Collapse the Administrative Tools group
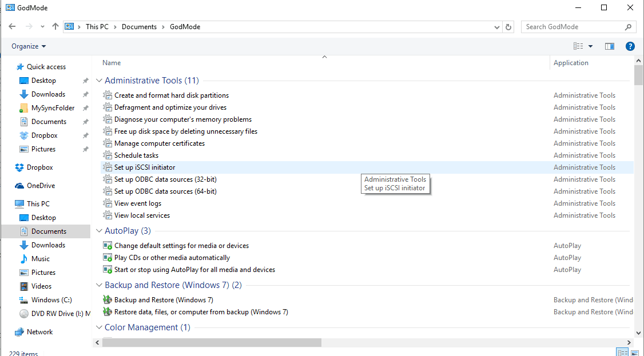 (x=99, y=81)
